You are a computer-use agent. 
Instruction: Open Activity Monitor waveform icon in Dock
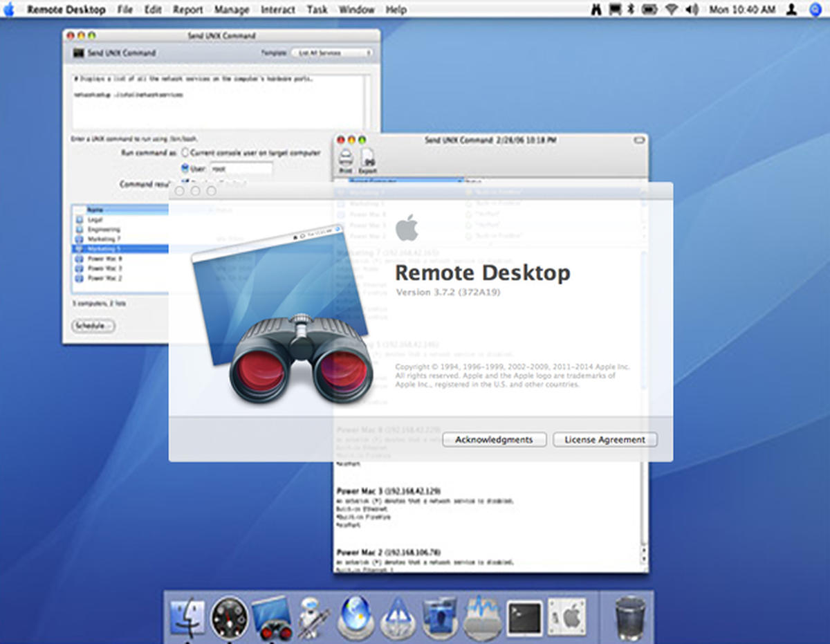pyautogui.click(x=482, y=616)
